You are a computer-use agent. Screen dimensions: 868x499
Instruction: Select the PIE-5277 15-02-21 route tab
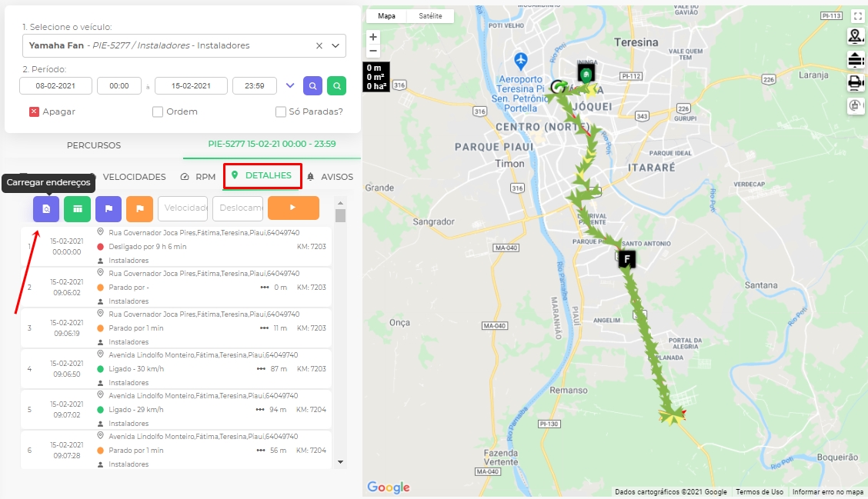(x=272, y=144)
